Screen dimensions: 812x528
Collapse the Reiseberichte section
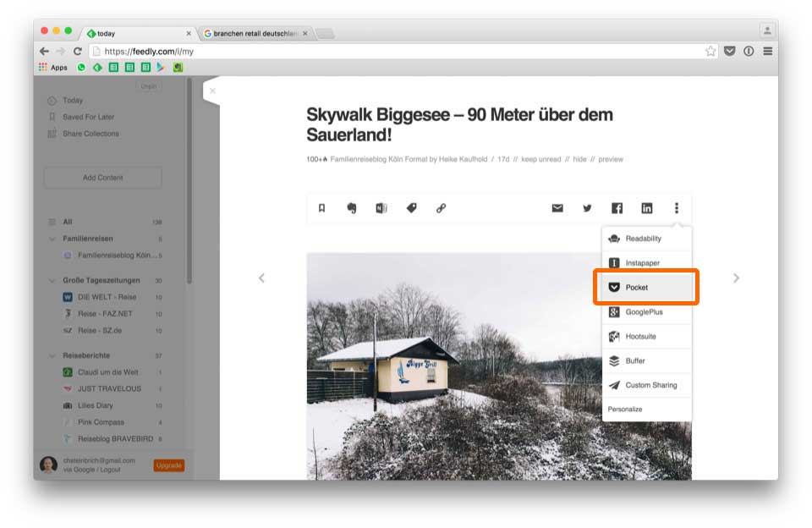(52, 355)
